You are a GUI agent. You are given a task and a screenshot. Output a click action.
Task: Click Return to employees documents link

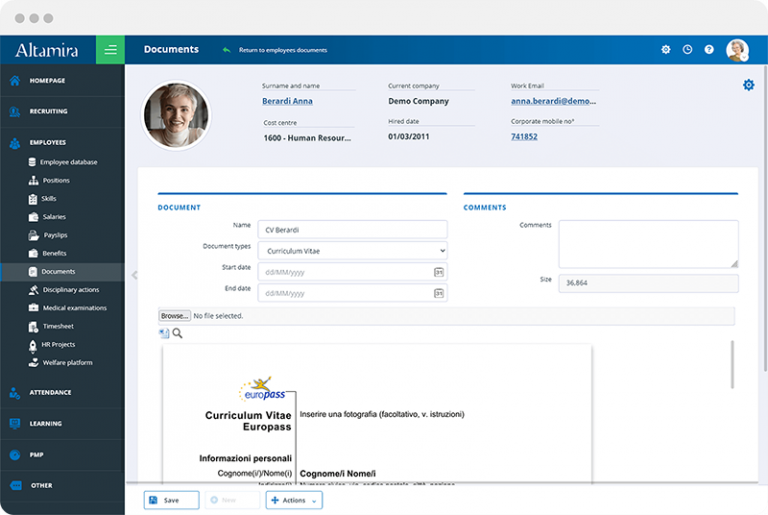point(283,50)
